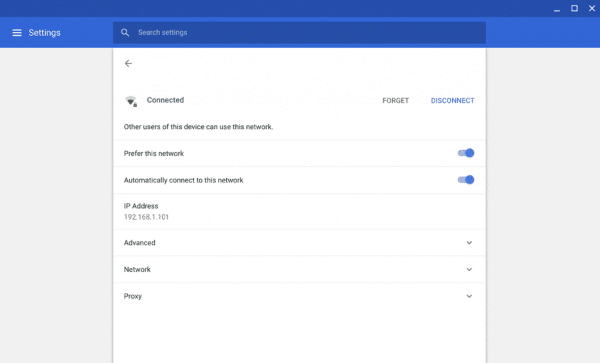Maximize the Settings window
Image resolution: width=600 pixels, height=363 pixels.
574,8
